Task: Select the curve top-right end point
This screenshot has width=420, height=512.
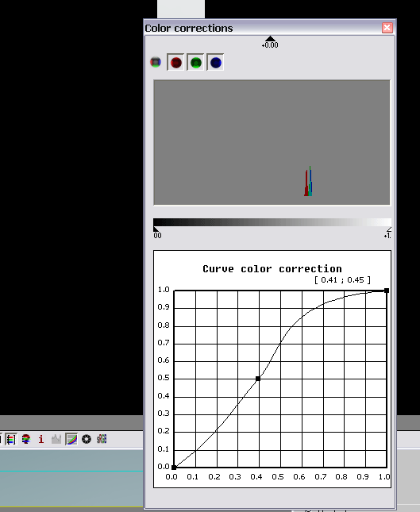Action: tap(387, 291)
